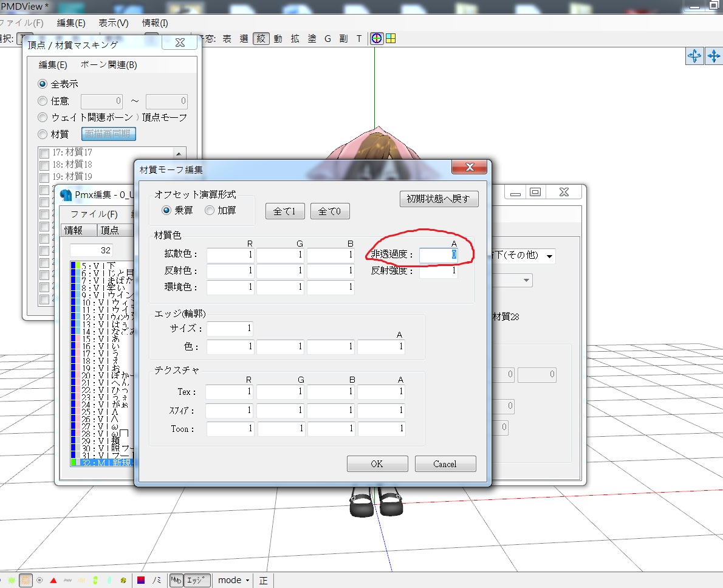Open ボーン関連(B) menu in masking window
Viewport: 723px width, 588px height.
click(109, 65)
